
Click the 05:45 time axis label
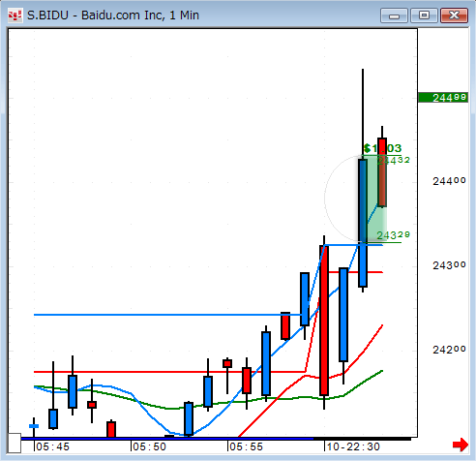pyautogui.click(x=52, y=446)
